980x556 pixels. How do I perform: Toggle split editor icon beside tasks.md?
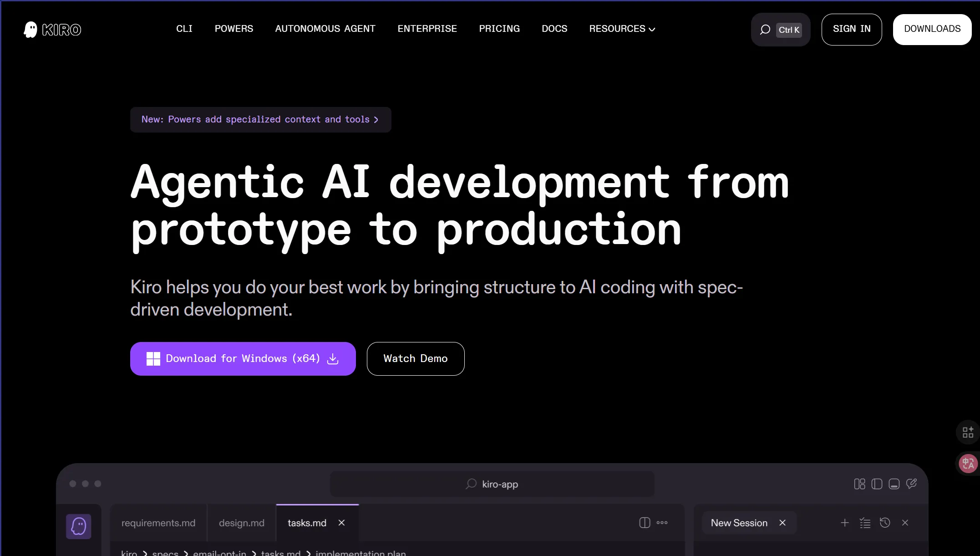point(645,523)
